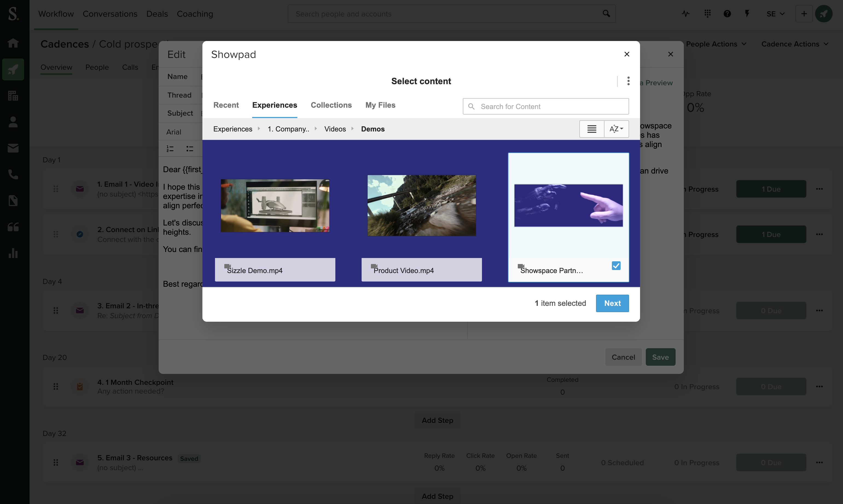Screen dimensions: 843x504
Task: Click the Showspace Partn... video thumbnail
Action: [x=568, y=206]
